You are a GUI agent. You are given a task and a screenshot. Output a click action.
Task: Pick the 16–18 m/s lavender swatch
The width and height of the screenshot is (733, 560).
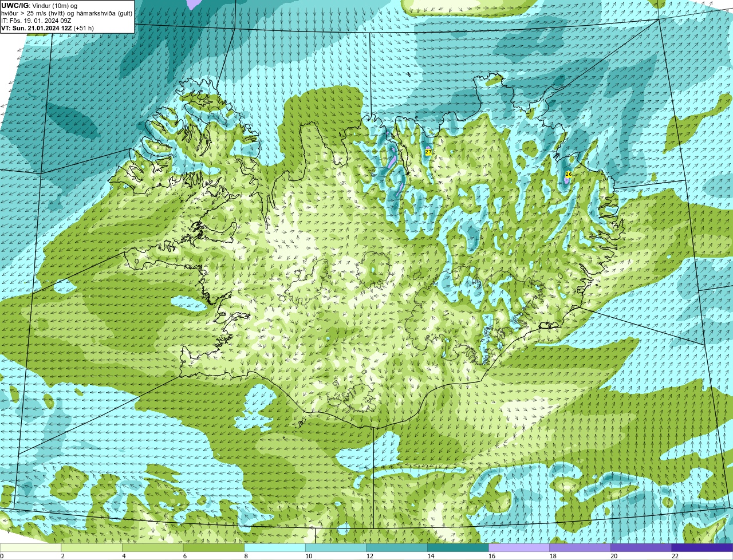(519, 547)
